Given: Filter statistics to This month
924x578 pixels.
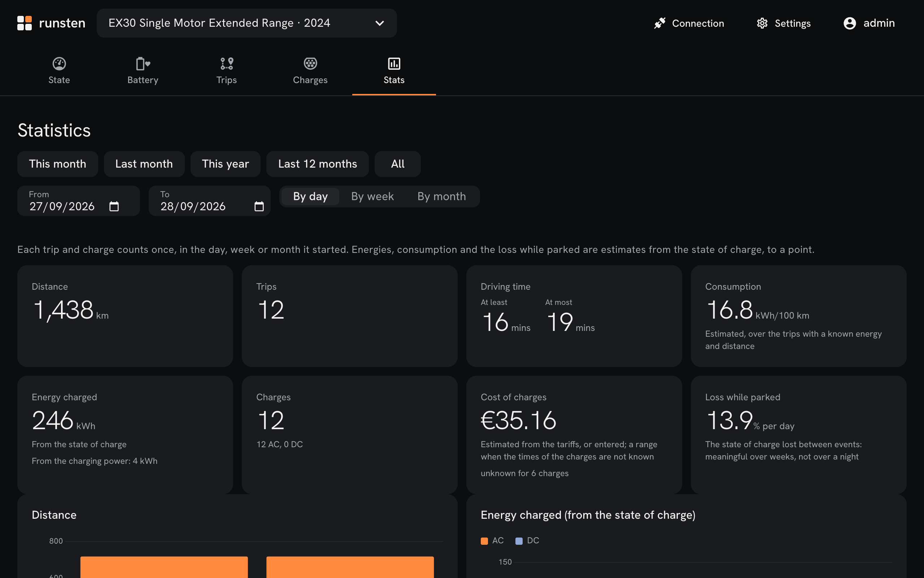Looking at the screenshot, I should [x=58, y=164].
